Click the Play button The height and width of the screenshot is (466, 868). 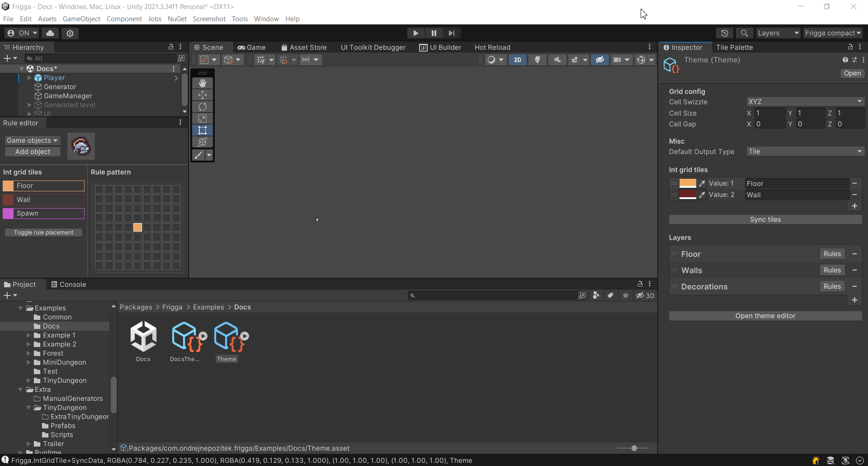[415, 33]
